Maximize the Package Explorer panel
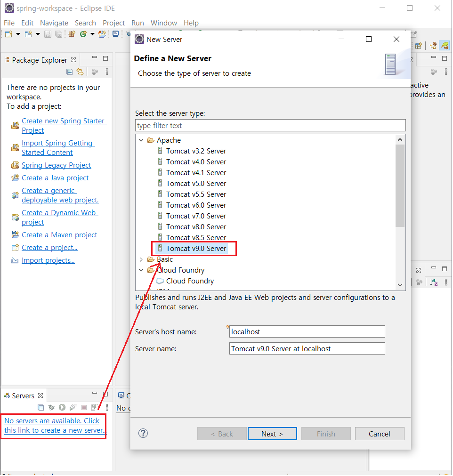The height and width of the screenshot is (476, 453). coord(105,58)
